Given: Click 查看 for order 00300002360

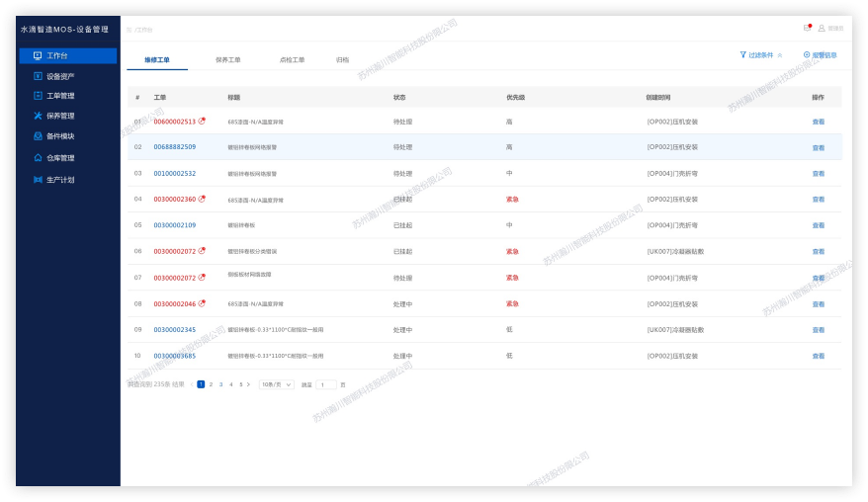Looking at the screenshot, I should [819, 200].
